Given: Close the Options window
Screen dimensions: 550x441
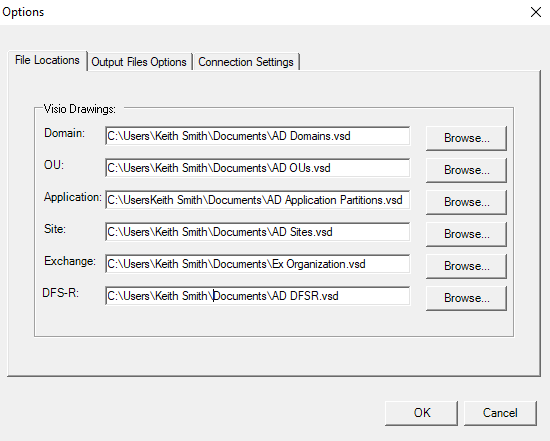Looking at the screenshot, I should [x=536, y=12].
